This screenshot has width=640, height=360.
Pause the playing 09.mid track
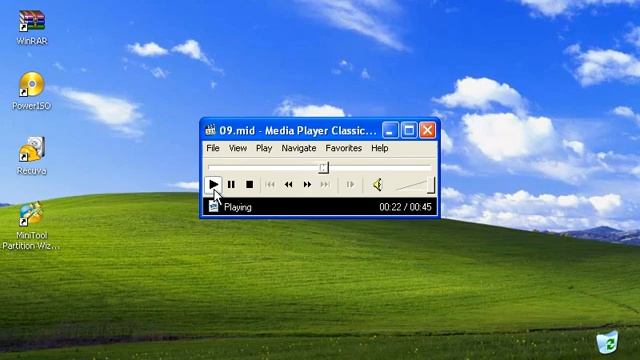point(231,184)
